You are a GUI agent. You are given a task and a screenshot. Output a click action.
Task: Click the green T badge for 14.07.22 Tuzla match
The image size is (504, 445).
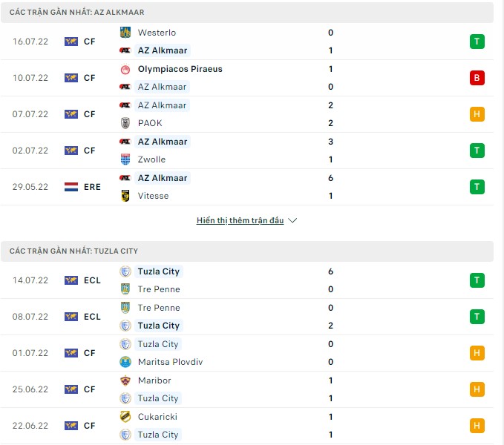coord(477,280)
